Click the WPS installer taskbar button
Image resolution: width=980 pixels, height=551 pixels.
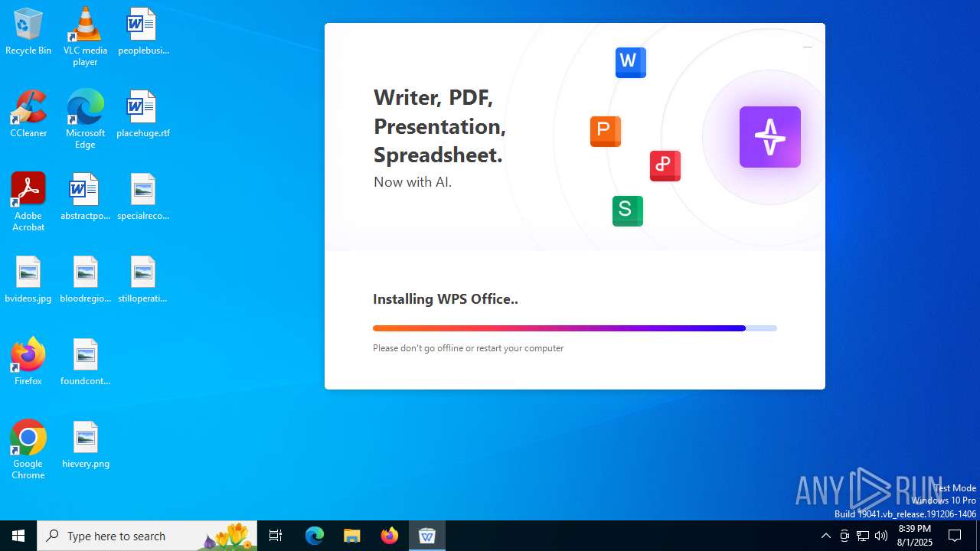point(427,536)
